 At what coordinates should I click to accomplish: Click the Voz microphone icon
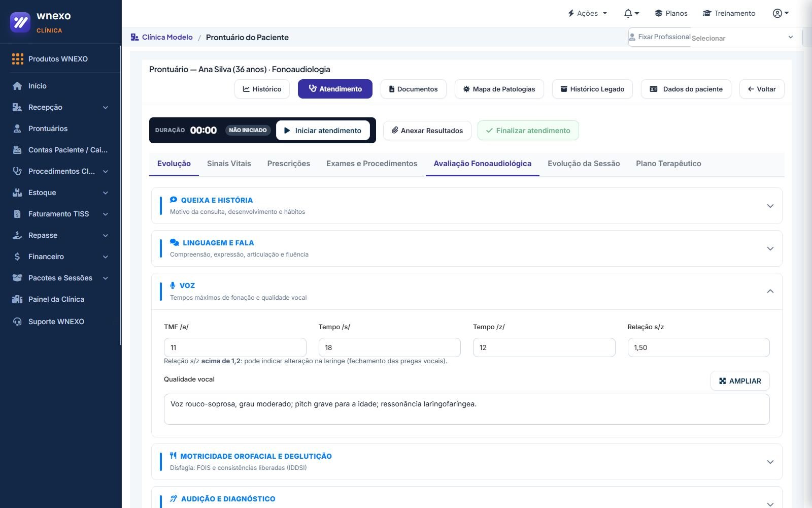pyautogui.click(x=173, y=285)
